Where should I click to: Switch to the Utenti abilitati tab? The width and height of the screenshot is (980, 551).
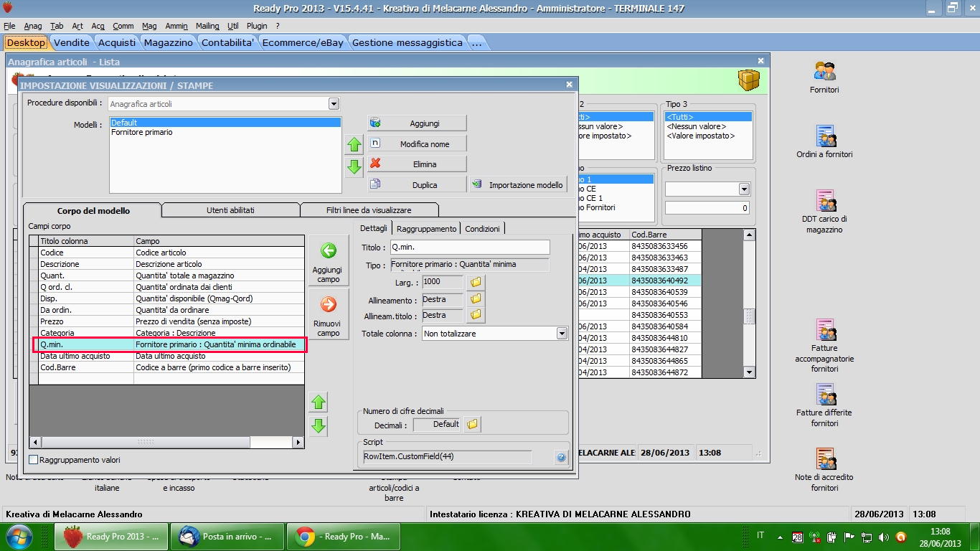coord(230,210)
